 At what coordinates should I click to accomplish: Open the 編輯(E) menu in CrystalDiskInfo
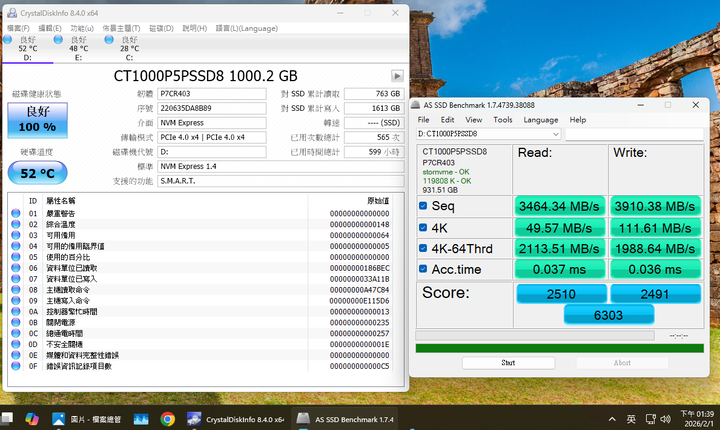click(x=50, y=28)
